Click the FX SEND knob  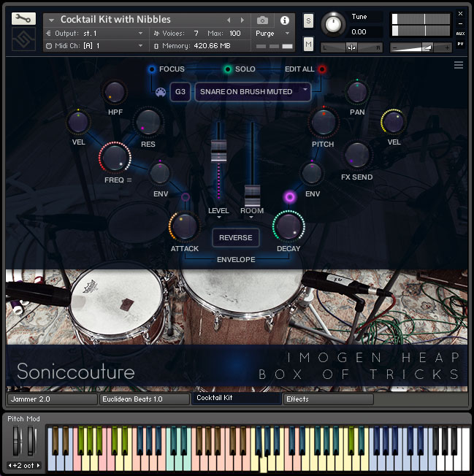[x=357, y=155]
